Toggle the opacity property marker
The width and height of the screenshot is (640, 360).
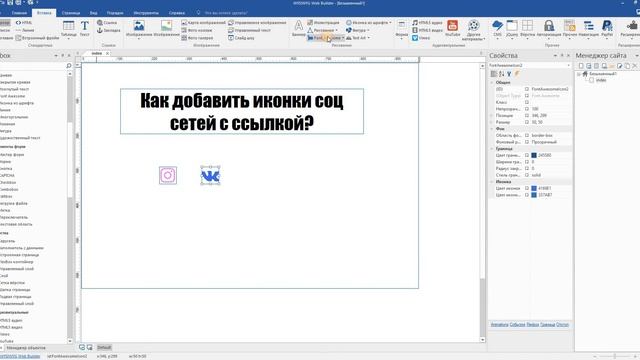click(x=527, y=109)
